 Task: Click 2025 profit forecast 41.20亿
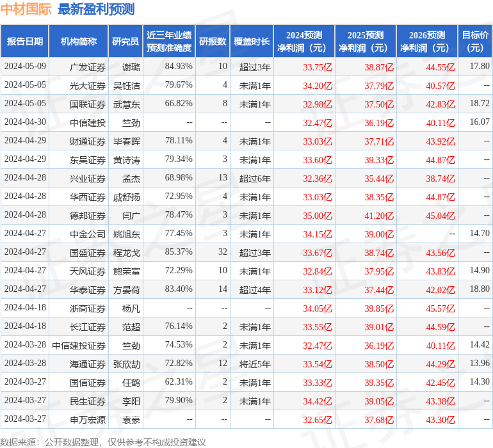click(379, 215)
